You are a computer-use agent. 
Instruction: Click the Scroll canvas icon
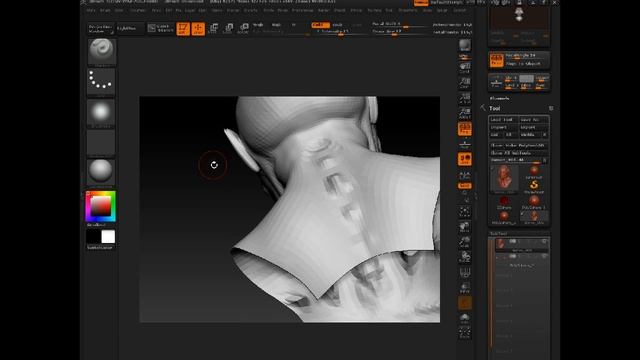464,68
